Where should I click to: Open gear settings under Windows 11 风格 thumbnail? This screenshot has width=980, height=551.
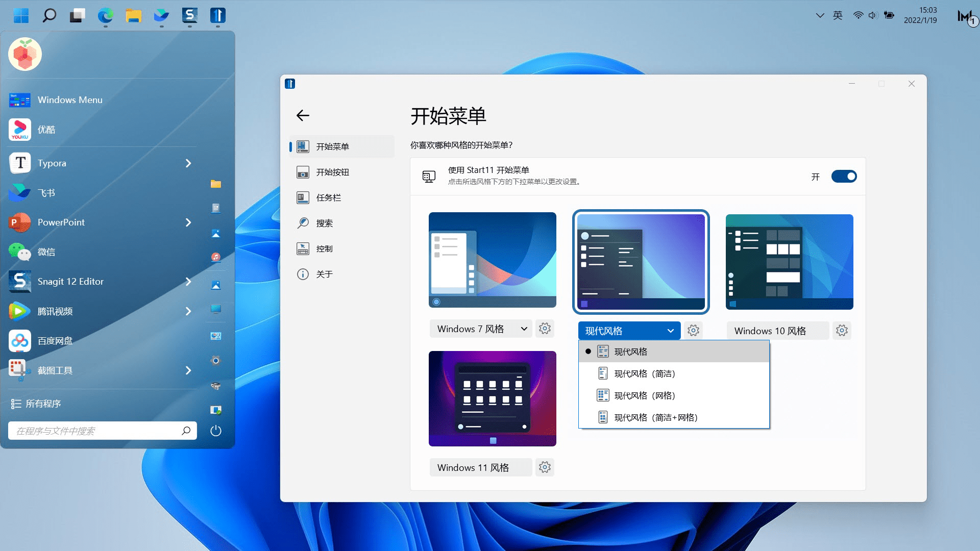click(545, 467)
